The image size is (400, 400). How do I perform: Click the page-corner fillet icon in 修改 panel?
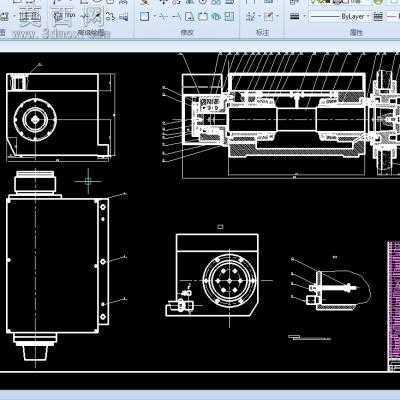189,16
